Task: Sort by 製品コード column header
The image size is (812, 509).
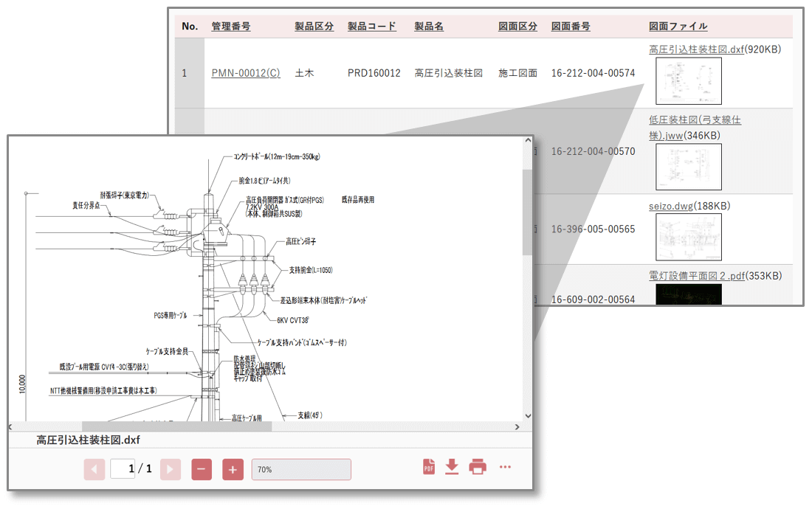Action: pyautogui.click(x=372, y=27)
